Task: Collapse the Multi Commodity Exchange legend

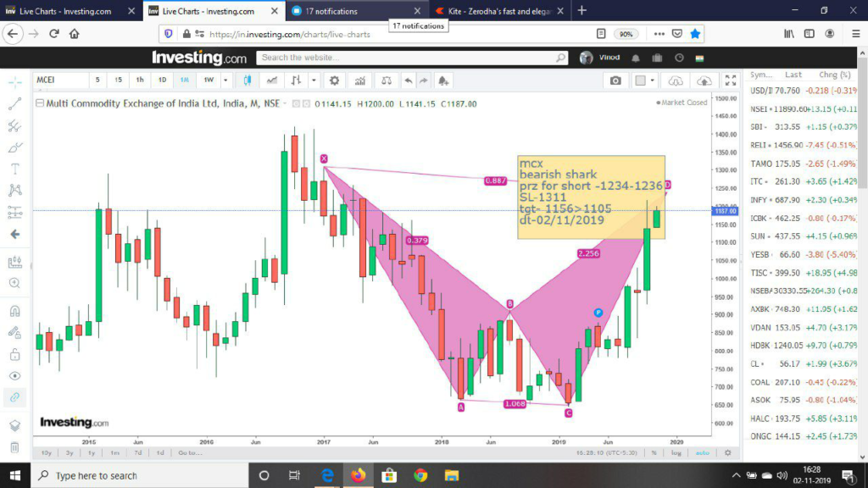Action: 40,103
